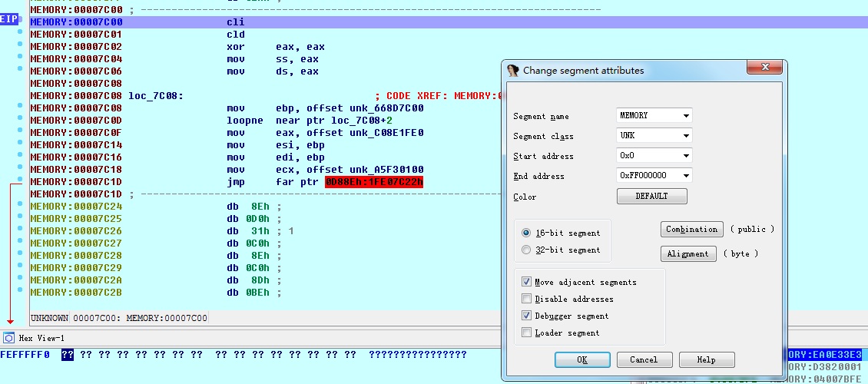The width and height of the screenshot is (868, 384).
Task: Click mov ss, eax instruction
Action: tap(273, 58)
